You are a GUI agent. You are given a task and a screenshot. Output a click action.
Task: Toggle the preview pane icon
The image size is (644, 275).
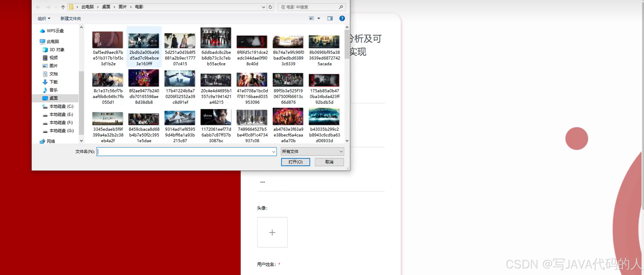pos(330,18)
